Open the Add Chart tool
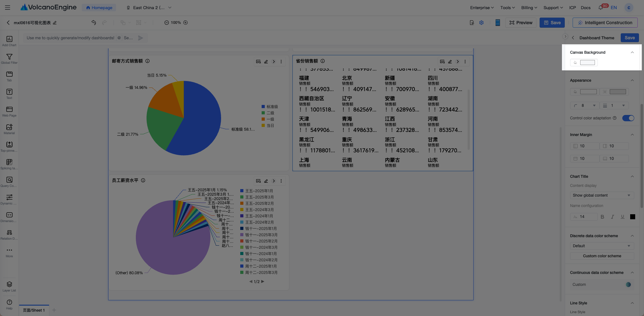This screenshot has width=644, height=316. (9, 41)
